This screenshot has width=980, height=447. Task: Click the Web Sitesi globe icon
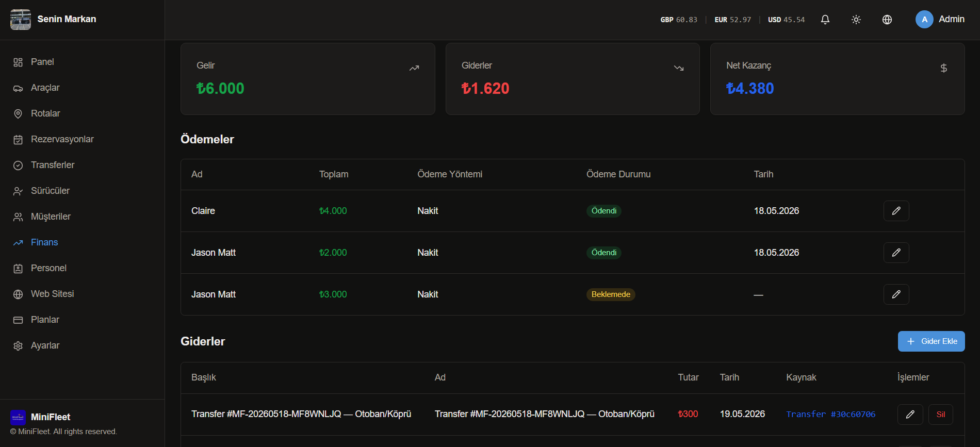[18, 294]
